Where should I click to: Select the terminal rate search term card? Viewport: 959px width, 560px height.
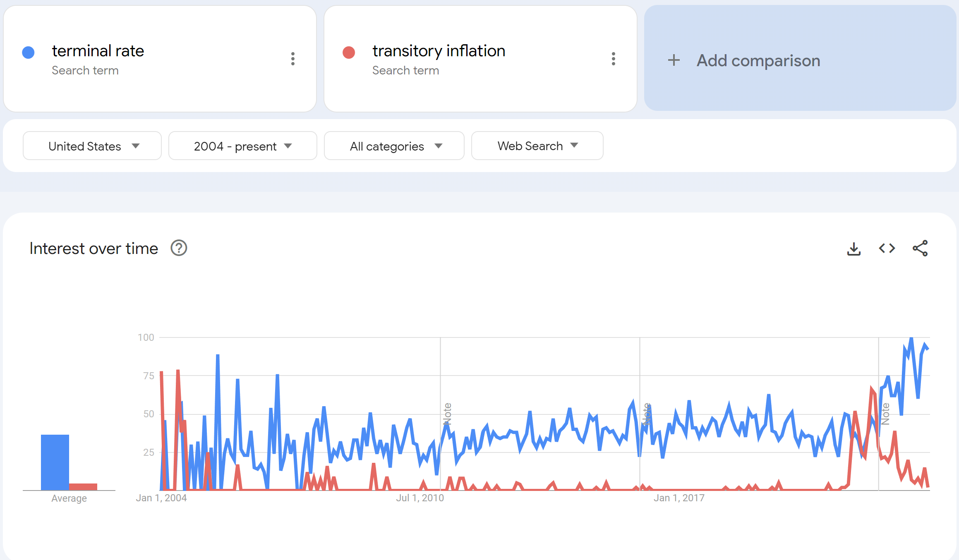pyautogui.click(x=98, y=51)
